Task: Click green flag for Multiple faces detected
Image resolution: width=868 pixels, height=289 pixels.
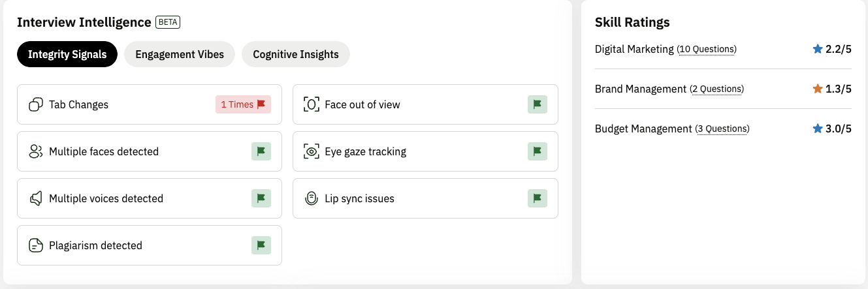Action: pyautogui.click(x=261, y=151)
